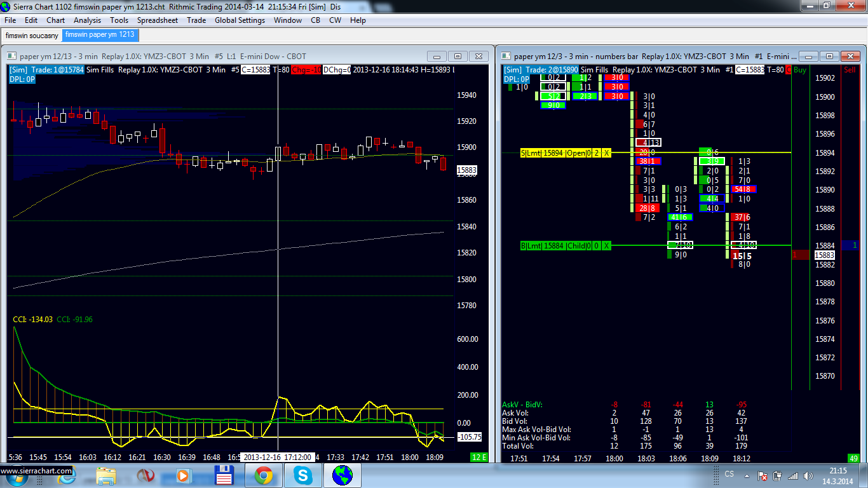The image size is (868, 488).
Task: Open the CB menu
Action: pyautogui.click(x=315, y=20)
